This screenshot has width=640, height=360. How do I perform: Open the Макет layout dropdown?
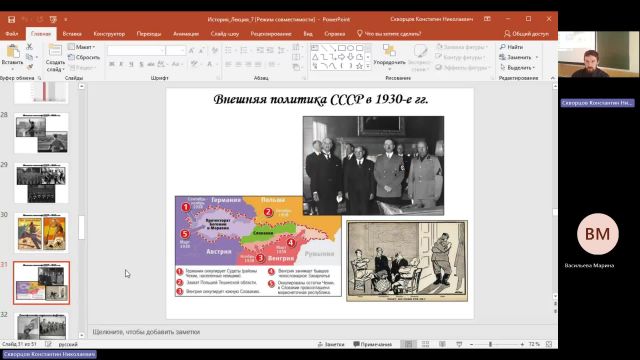82,47
